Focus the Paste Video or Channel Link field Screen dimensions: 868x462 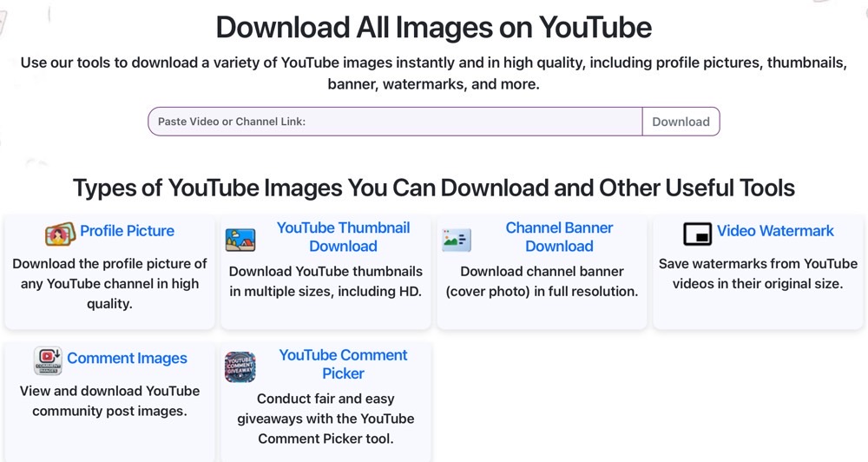click(395, 122)
